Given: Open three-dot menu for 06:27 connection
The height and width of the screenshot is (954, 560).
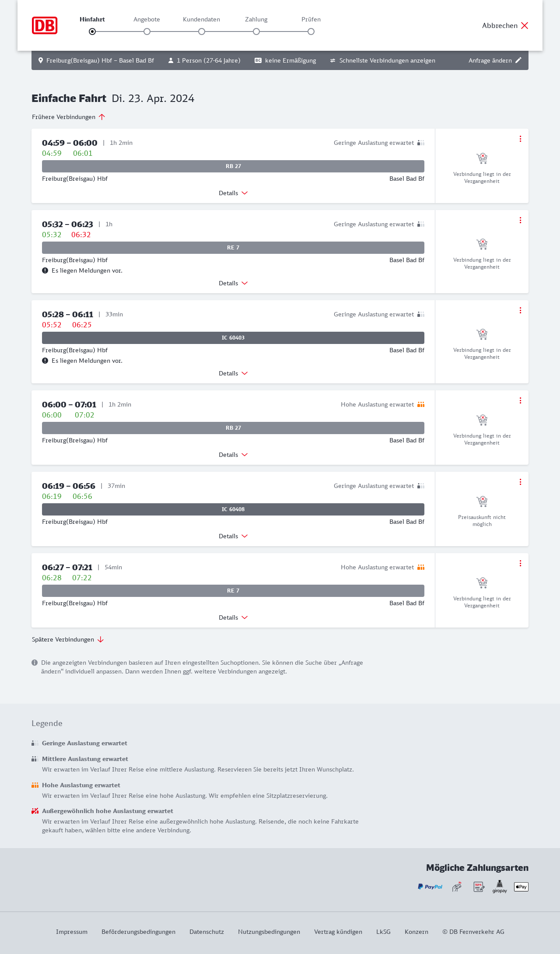Looking at the screenshot, I should pyautogui.click(x=520, y=563).
